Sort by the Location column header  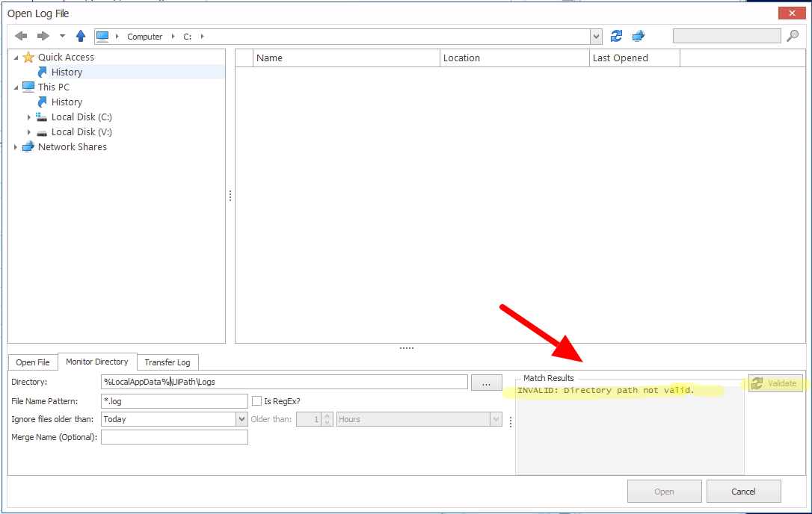pos(514,58)
